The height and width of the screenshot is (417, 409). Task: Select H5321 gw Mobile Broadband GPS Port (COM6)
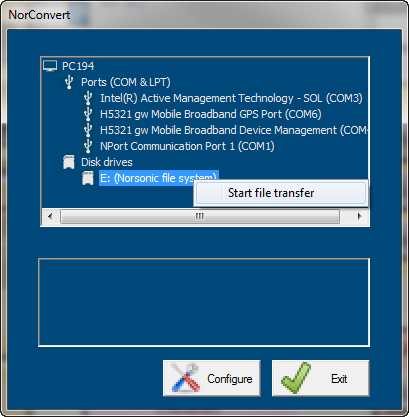point(211,114)
